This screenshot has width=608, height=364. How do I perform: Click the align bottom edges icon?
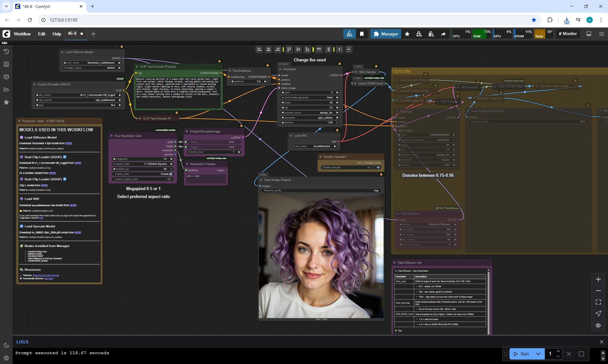pyautogui.click(x=307, y=49)
